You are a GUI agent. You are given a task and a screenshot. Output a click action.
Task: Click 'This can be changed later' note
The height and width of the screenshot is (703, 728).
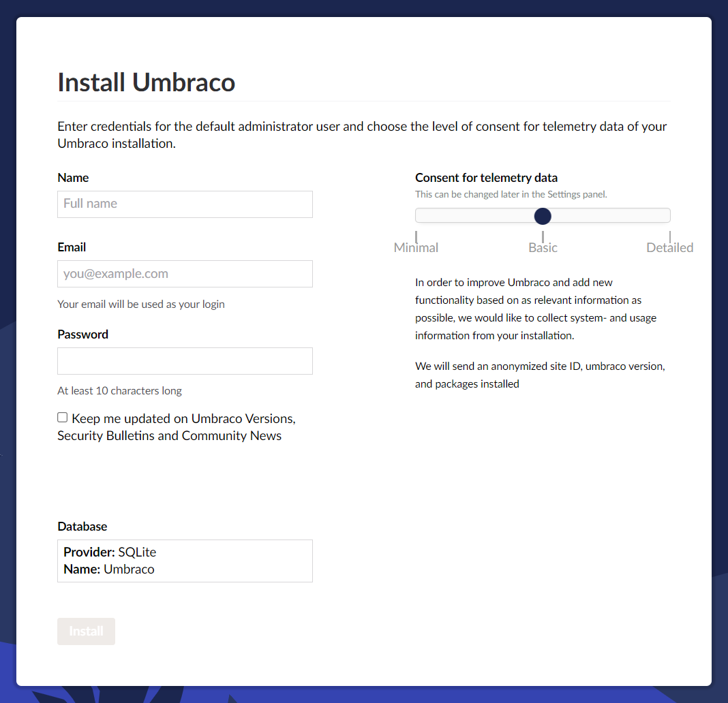[x=511, y=194]
